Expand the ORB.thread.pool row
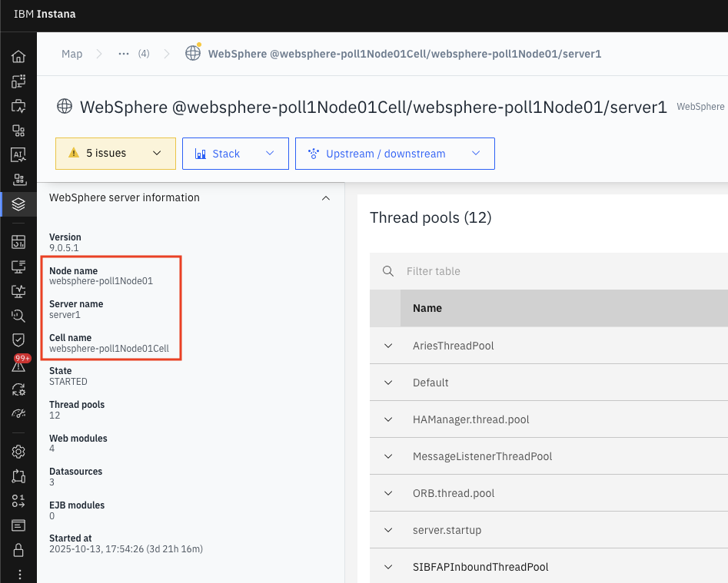 (x=388, y=493)
